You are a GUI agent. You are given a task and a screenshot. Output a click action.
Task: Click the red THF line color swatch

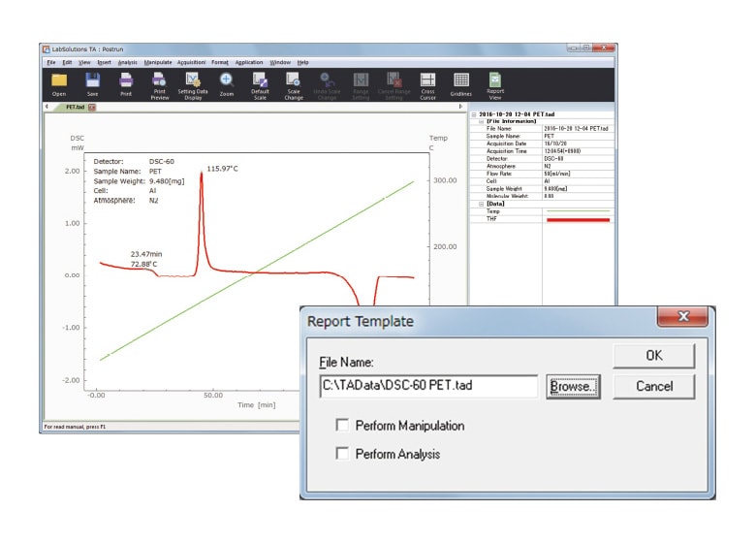click(x=578, y=220)
